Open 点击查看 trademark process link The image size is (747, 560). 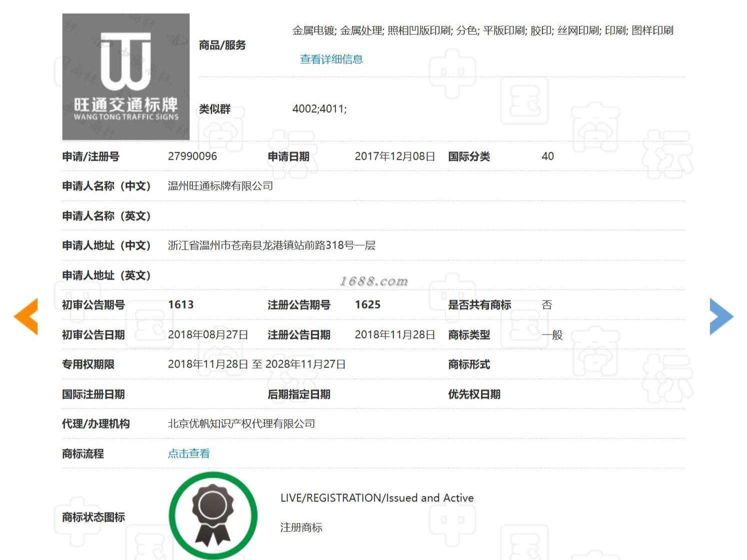[189, 454]
